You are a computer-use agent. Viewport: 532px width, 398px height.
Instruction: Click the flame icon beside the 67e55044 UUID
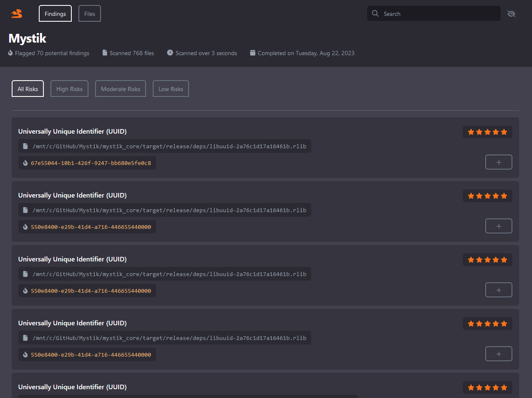[25, 163]
